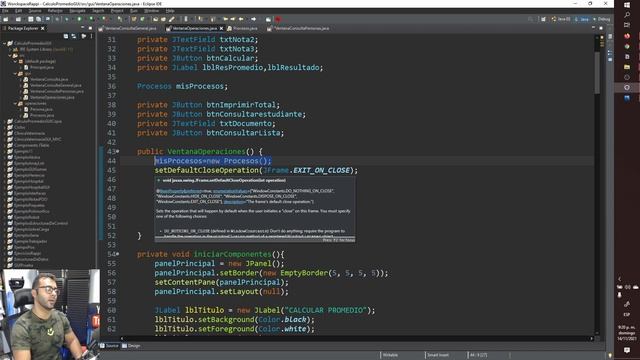The width and height of the screenshot is (640, 360).
Task: Click the pencil-shaped icon in the toolbar
Action: pyautogui.click(x=172, y=19)
